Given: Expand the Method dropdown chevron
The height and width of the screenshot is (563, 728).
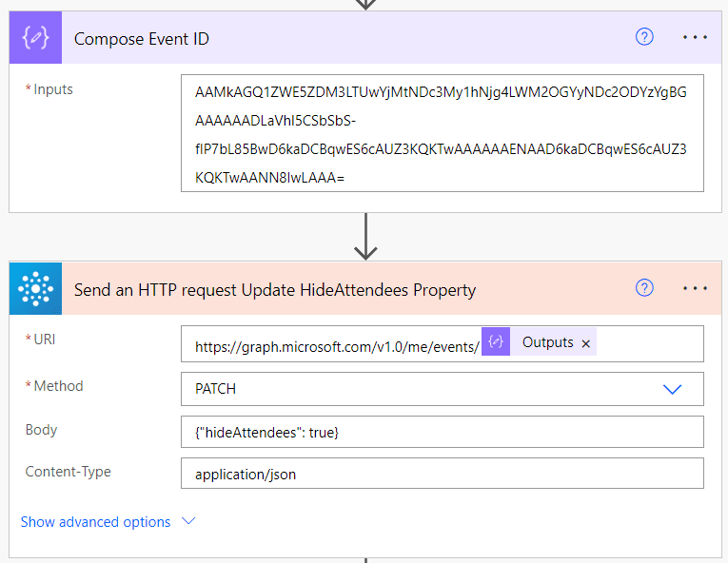Looking at the screenshot, I should [672, 389].
